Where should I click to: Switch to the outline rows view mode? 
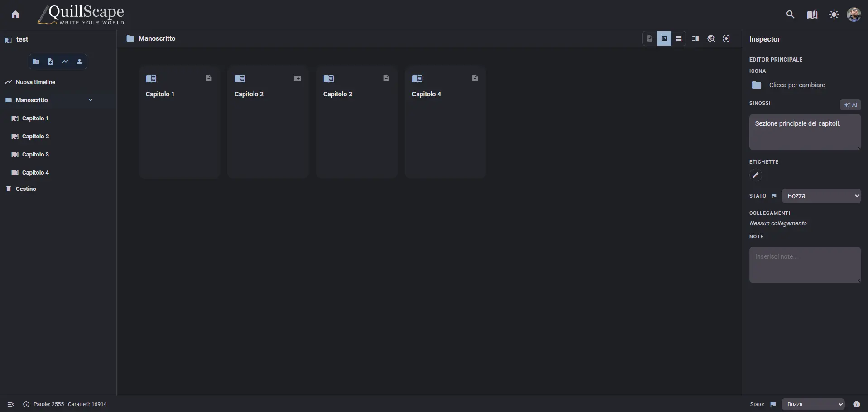pos(679,39)
